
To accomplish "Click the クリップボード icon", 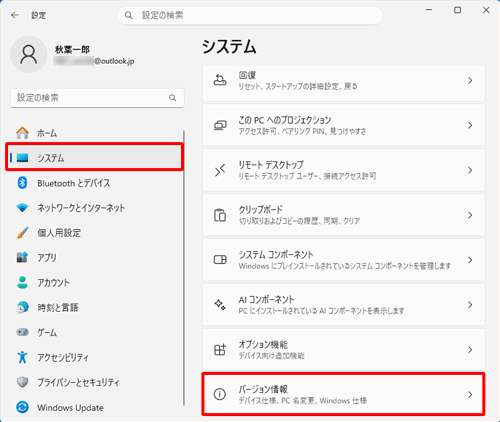I will click(220, 215).
